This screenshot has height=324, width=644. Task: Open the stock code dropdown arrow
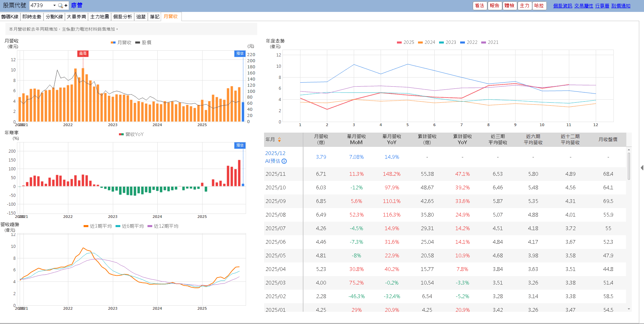(54, 5)
